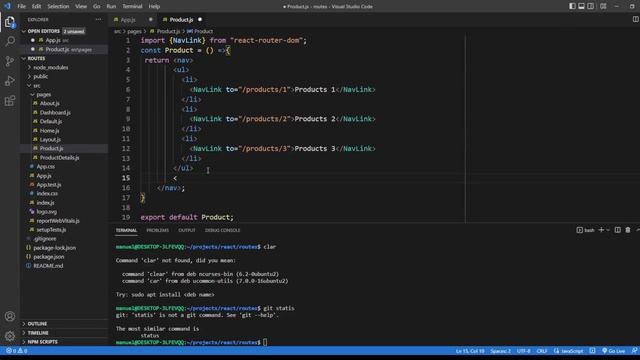Kill terminal with the trash icon
The image size is (640, 360).
coord(628,230)
